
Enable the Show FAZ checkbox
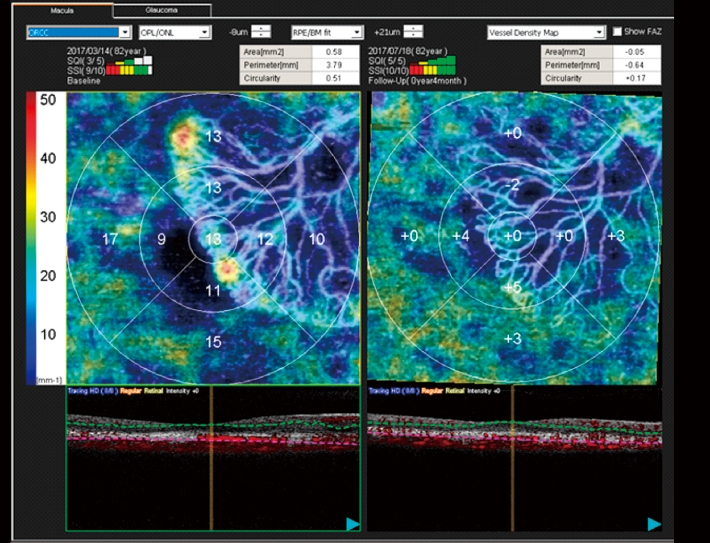616,32
